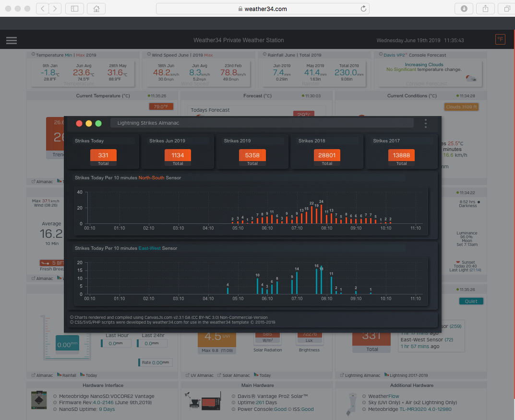
Task: Click the weather34.com address bar
Action: coord(263,9)
